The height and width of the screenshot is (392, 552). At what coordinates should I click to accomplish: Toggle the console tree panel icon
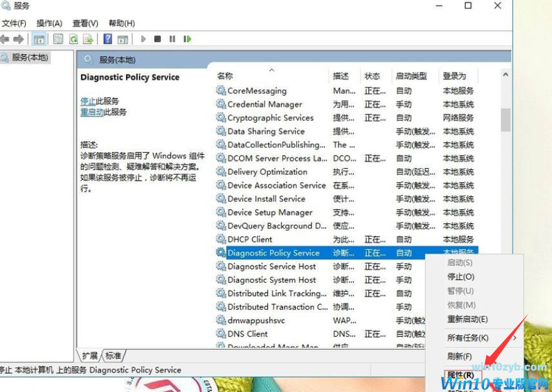[39, 38]
